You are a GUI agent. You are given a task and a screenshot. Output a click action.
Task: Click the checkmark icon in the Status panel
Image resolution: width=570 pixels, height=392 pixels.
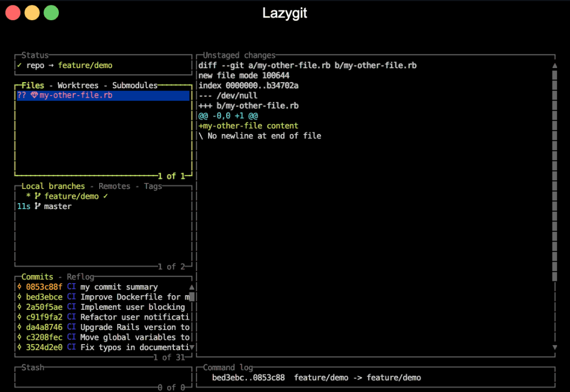20,65
